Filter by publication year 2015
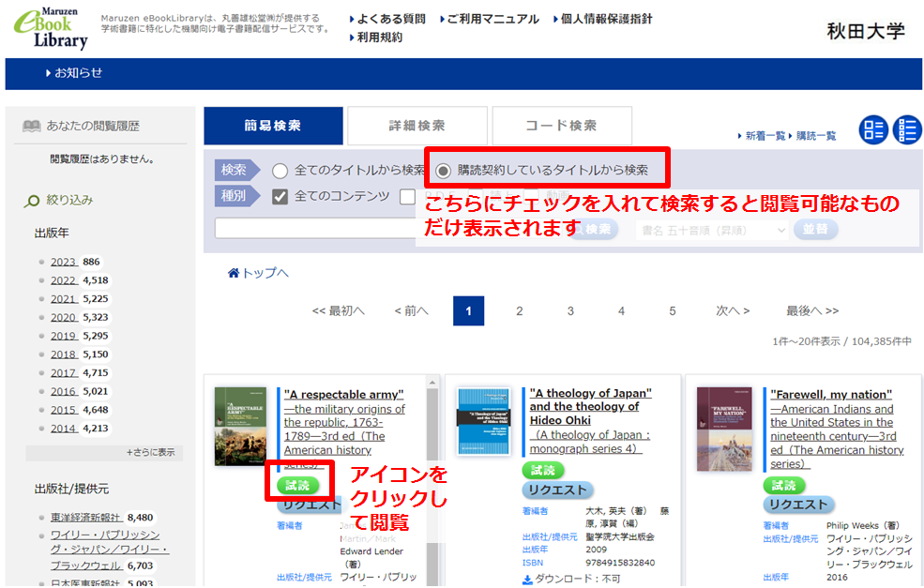 [64, 410]
